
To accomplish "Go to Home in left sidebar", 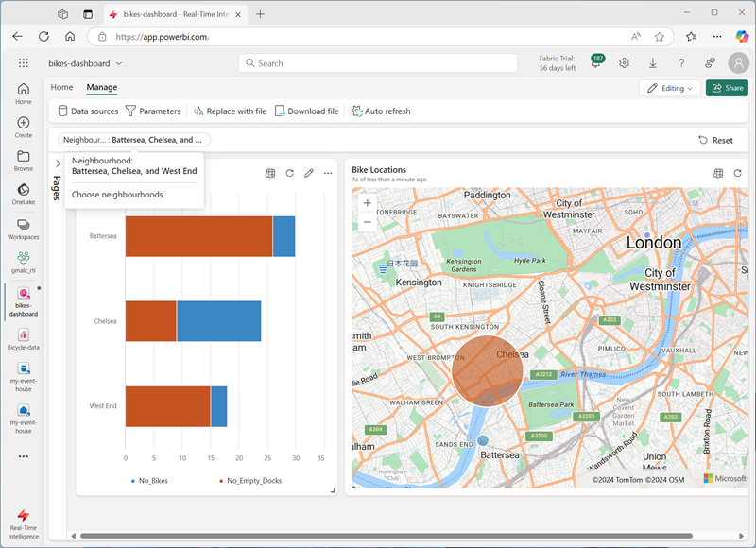I will pos(23,94).
